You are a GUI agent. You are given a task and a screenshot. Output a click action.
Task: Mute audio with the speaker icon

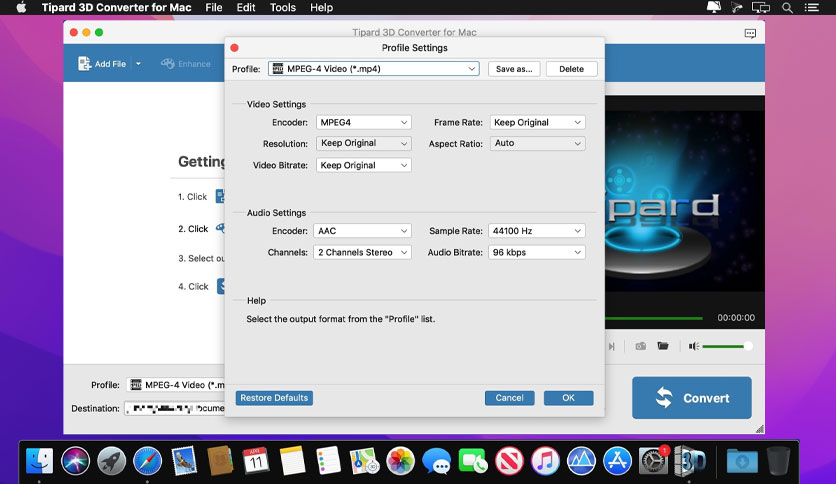pyautogui.click(x=693, y=346)
